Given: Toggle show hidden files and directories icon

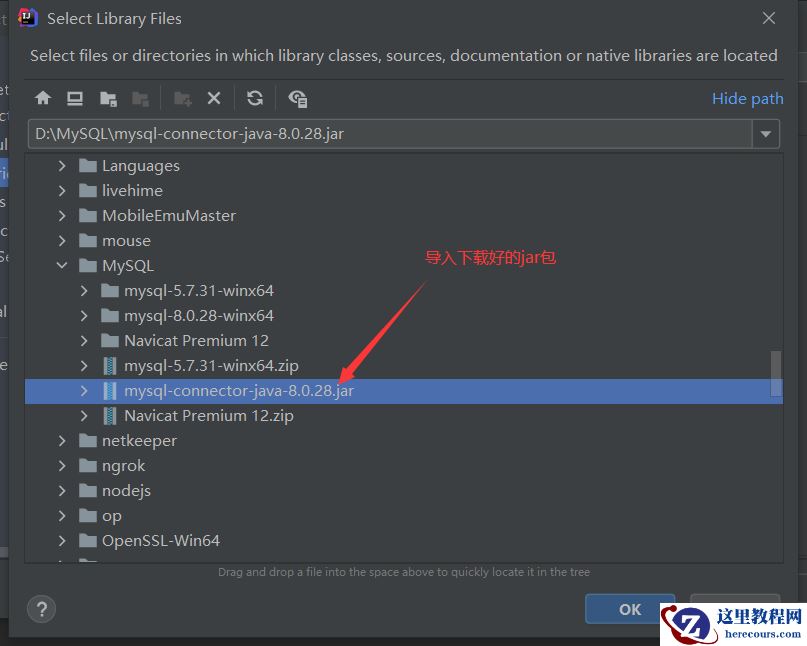Looking at the screenshot, I should click(x=297, y=98).
